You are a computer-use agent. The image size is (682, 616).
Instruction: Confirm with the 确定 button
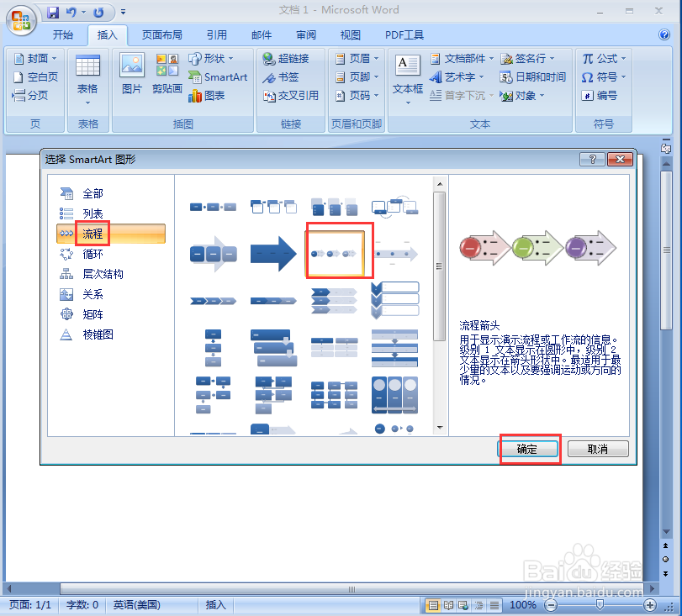[x=527, y=449]
